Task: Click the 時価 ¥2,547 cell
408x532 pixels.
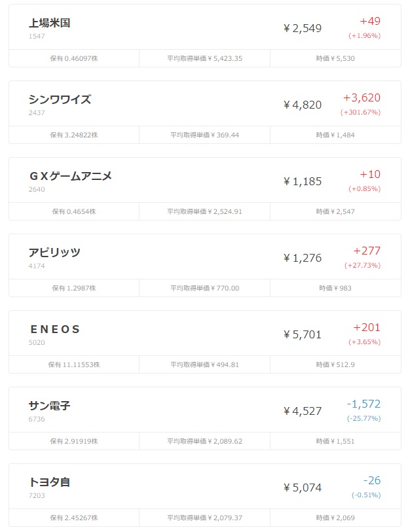Action: tap(335, 212)
